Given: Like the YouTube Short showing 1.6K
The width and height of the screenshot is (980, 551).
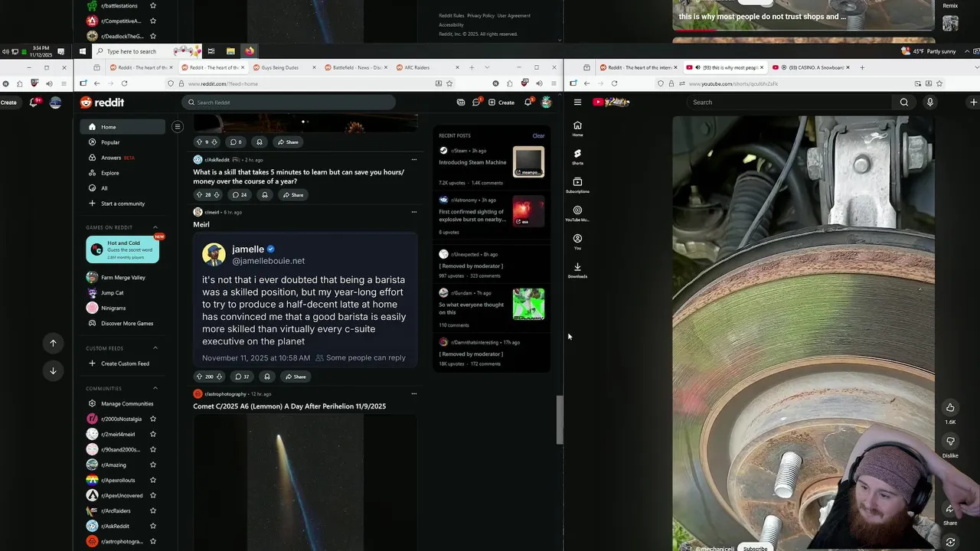Looking at the screenshot, I should point(950,407).
